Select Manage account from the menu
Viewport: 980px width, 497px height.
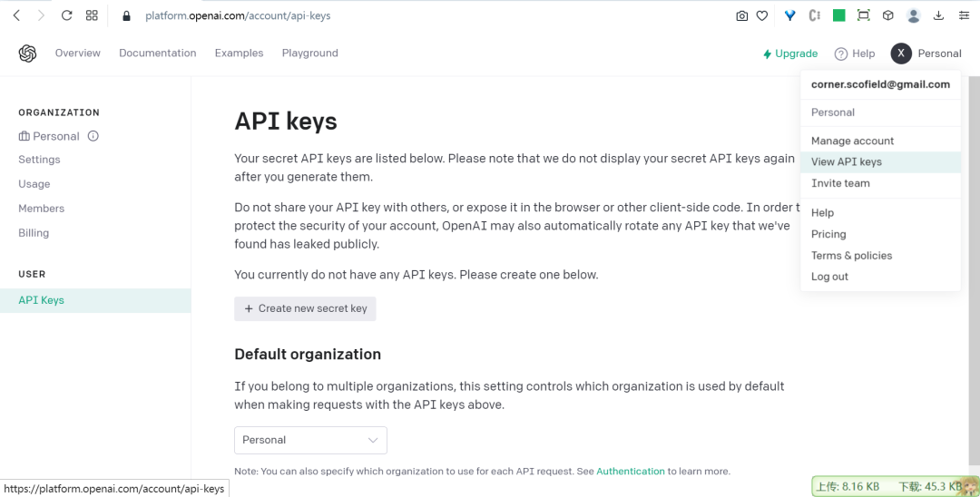852,141
